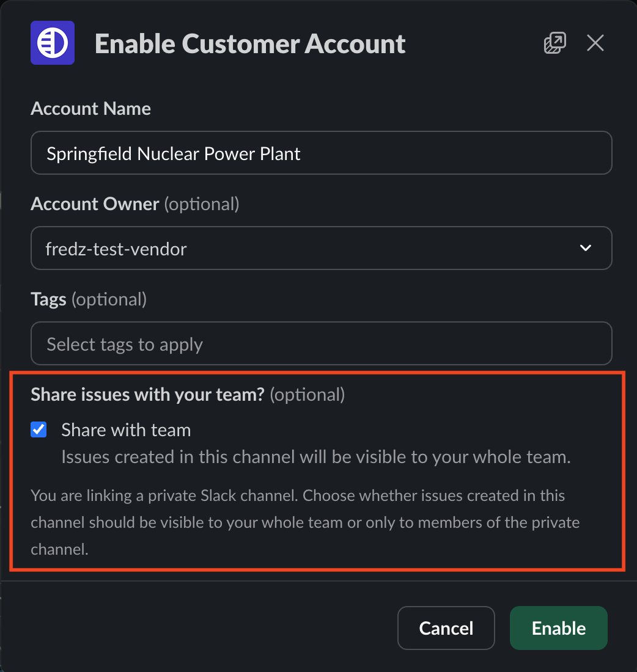The width and height of the screenshot is (637, 672).
Task: Cancel the account setup
Action: point(446,628)
